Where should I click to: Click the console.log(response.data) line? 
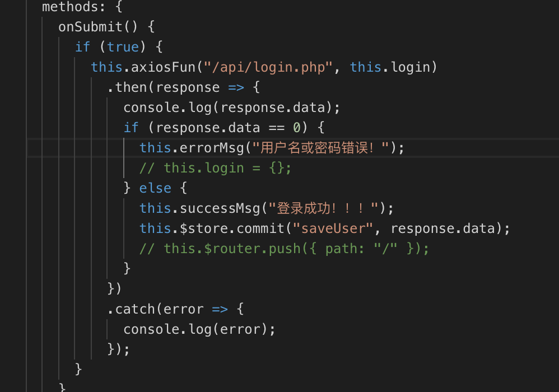tap(232, 108)
